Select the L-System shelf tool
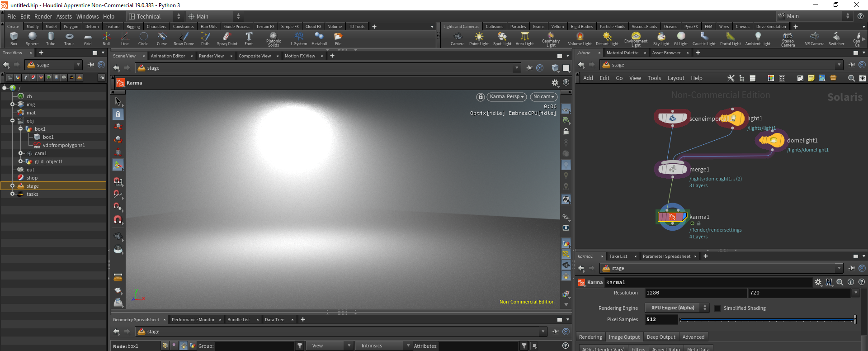Image resolution: width=868 pixels, height=351 pixels. point(299,39)
